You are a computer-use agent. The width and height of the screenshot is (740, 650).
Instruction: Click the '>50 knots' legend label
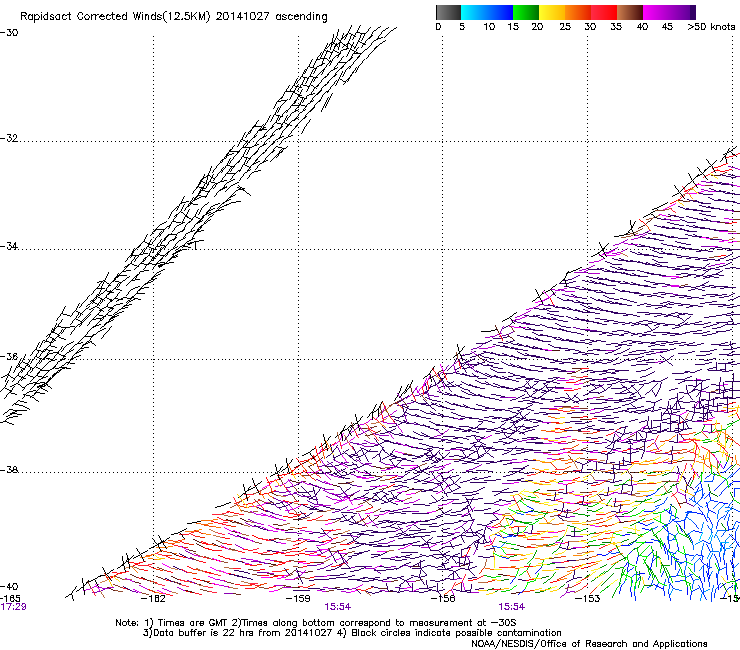(x=711, y=27)
